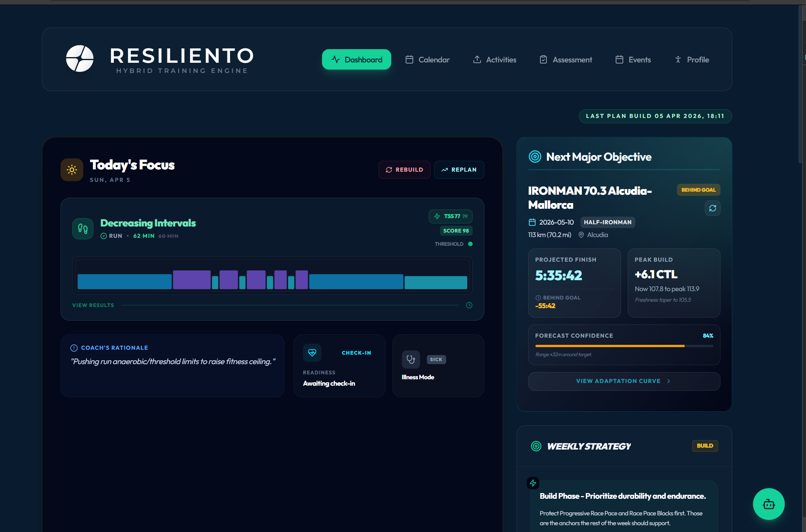This screenshot has height=532, width=806.
Task: Toggle the SICK illness mode badge
Action: (436, 360)
